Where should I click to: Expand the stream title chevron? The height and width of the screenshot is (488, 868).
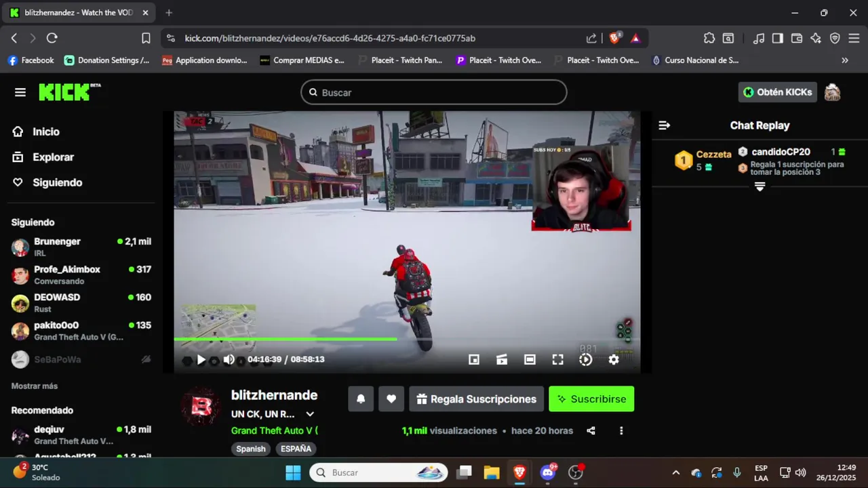[310, 414]
